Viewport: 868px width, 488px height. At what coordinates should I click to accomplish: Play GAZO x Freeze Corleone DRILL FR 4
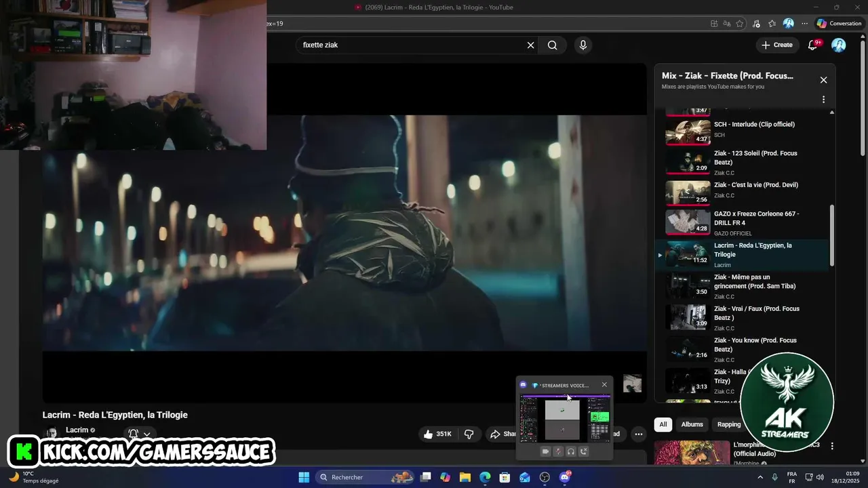(x=743, y=223)
